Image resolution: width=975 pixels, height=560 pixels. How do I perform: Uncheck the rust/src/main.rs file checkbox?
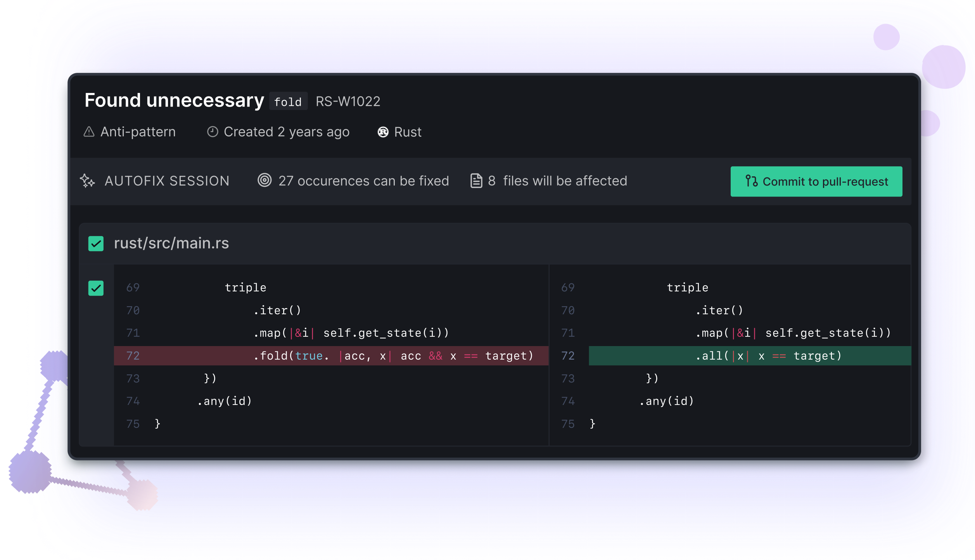[x=96, y=244]
